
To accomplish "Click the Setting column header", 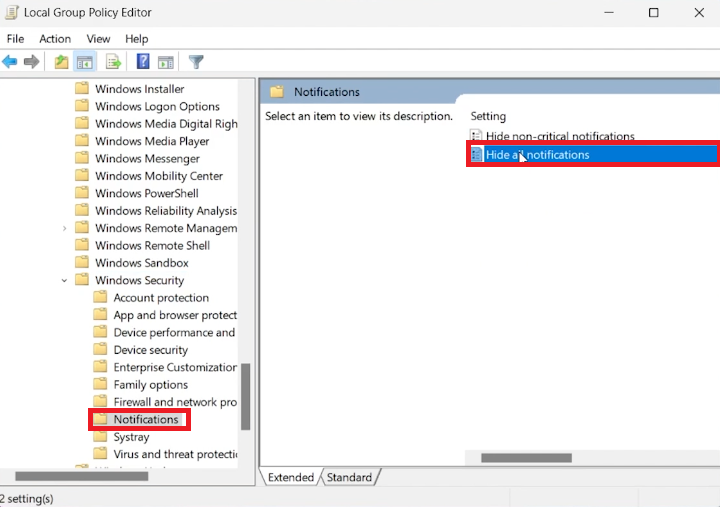I will point(488,116).
